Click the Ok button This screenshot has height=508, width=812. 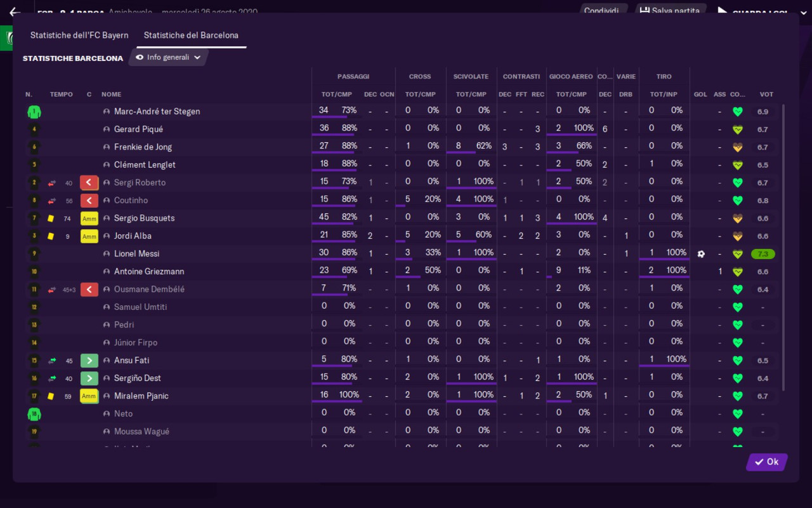(767, 462)
